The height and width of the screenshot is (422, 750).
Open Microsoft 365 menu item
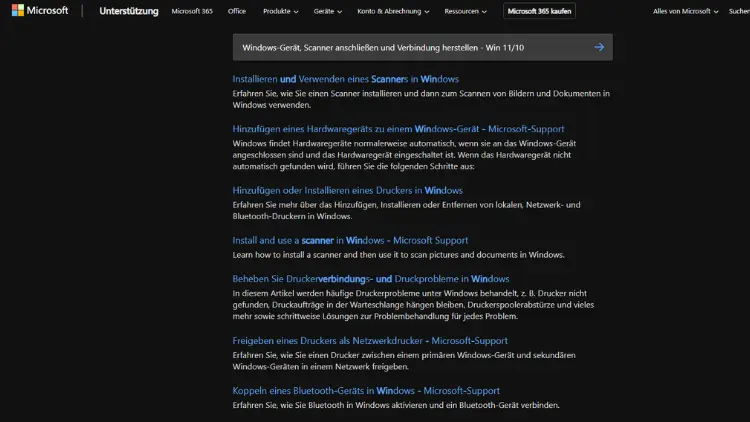click(x=192, y=11)
